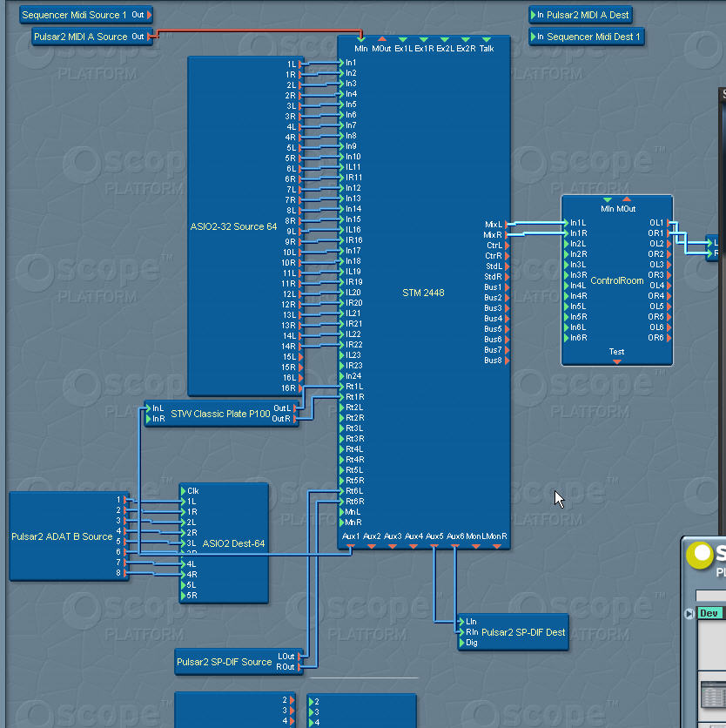Click the device thumbnail in the Scope panel
726x728 pixels.
(713, 696)
